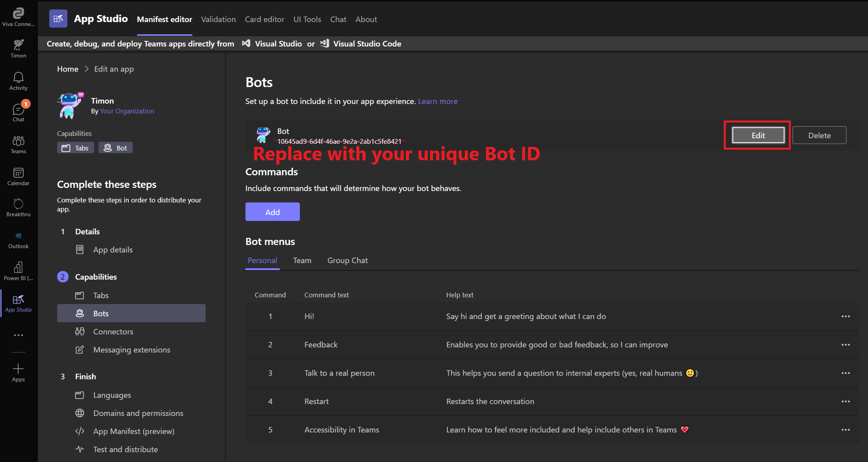
Task: Select Bots in Capabilities steps
Action: coord(131,313)
